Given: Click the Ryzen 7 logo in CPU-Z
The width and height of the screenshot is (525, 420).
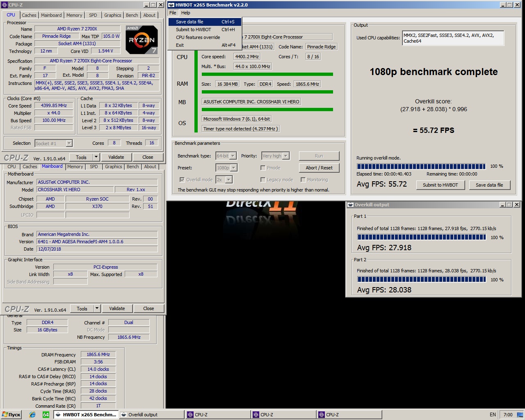Looking at the screenshot, I should 142,40.
